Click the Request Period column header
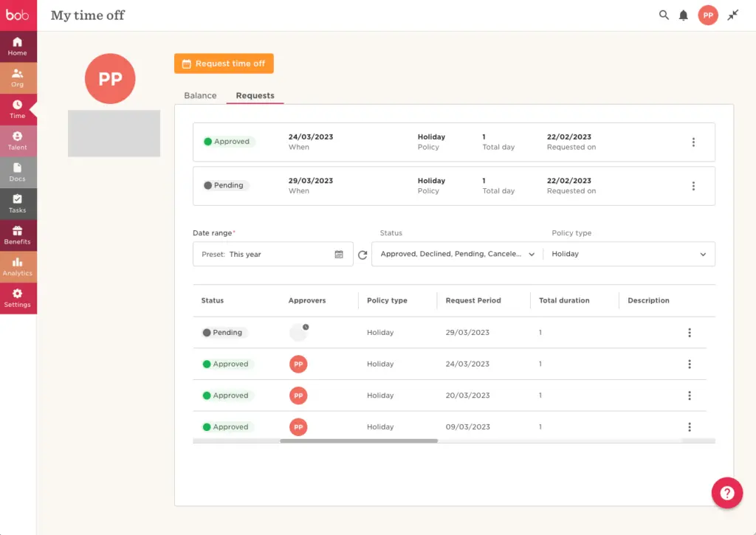756x535 pixels. click(473, 300)
